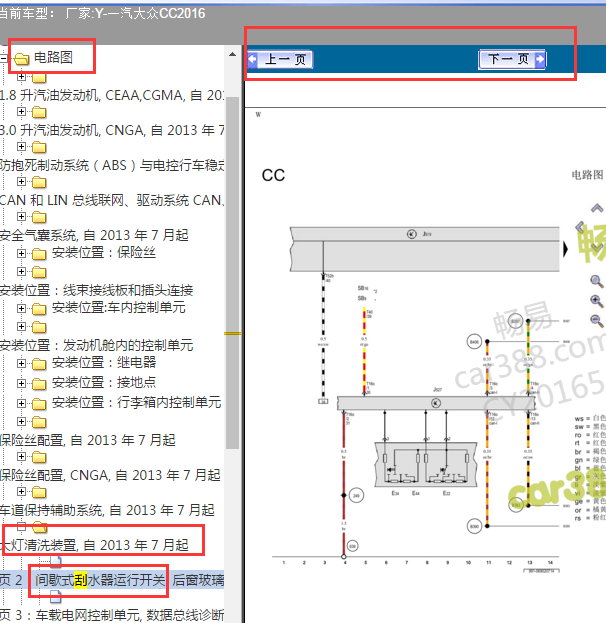The height and width of the screenshot is (623, 606).
Task: Collapse the 大灯清洗装置 folder node
Action: 21,526
